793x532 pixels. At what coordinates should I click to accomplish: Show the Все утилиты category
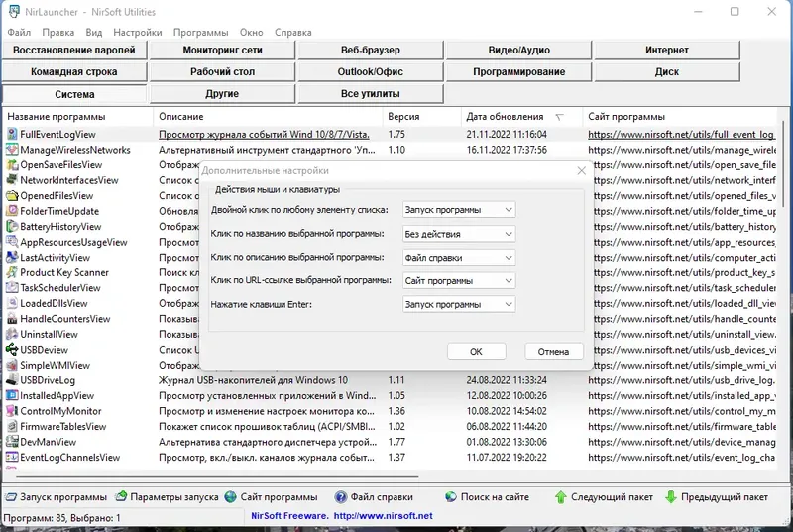point(371,93)
